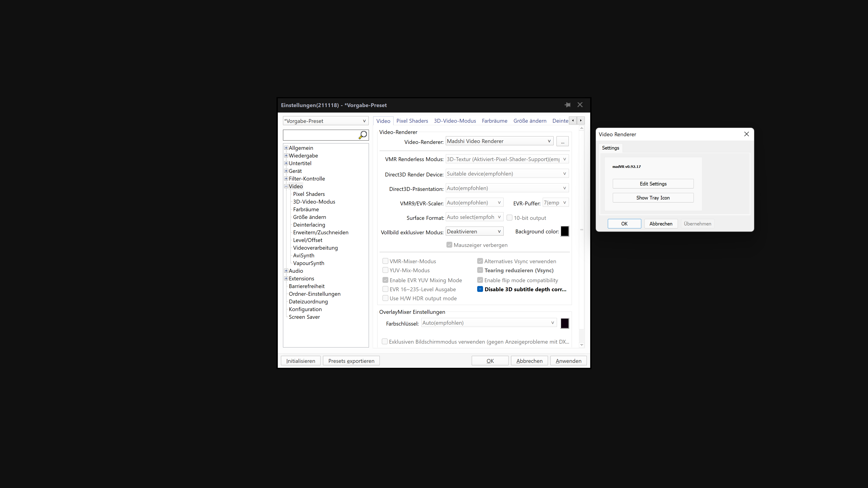Pin the settings window with the pin icon
Screen dimensions: 868x488
click(567, 105)
